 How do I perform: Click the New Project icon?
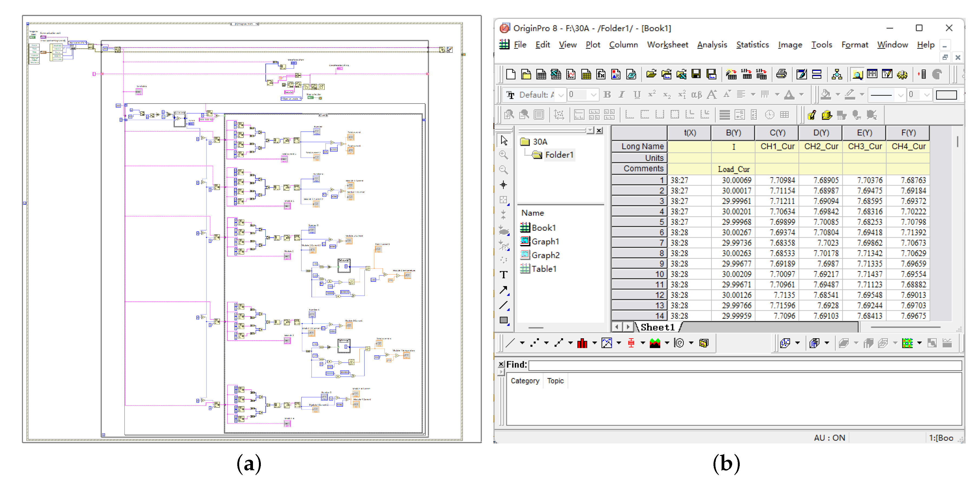pyautogui.click(x=511, y=74)
